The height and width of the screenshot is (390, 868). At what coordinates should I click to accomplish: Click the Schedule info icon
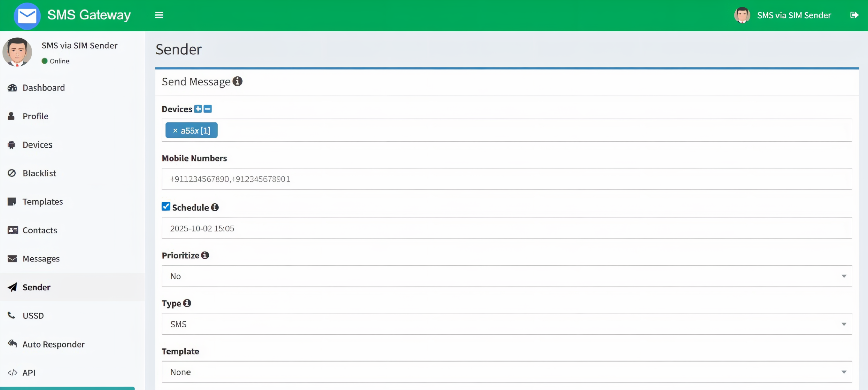[215, 207]
